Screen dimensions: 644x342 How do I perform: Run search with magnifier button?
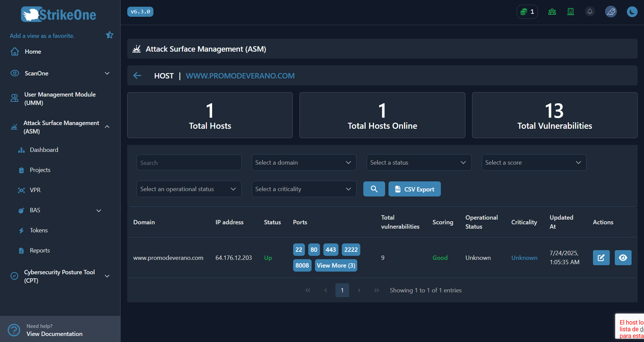click(374, 189)
